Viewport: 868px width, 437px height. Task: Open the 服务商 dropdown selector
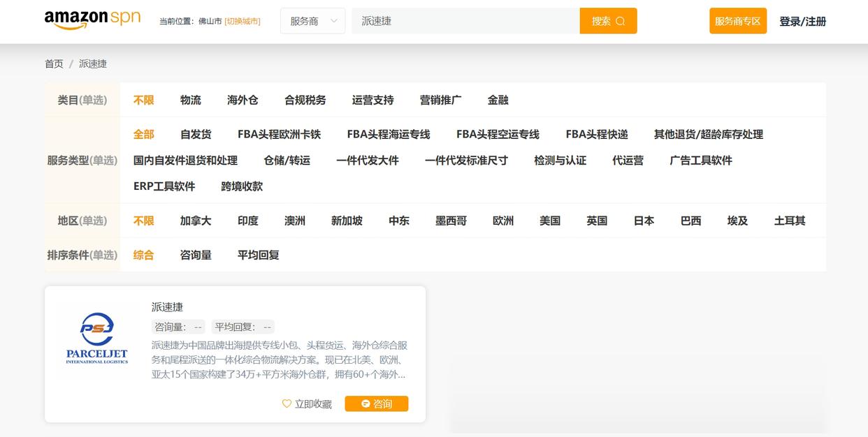tap(312, 21)
